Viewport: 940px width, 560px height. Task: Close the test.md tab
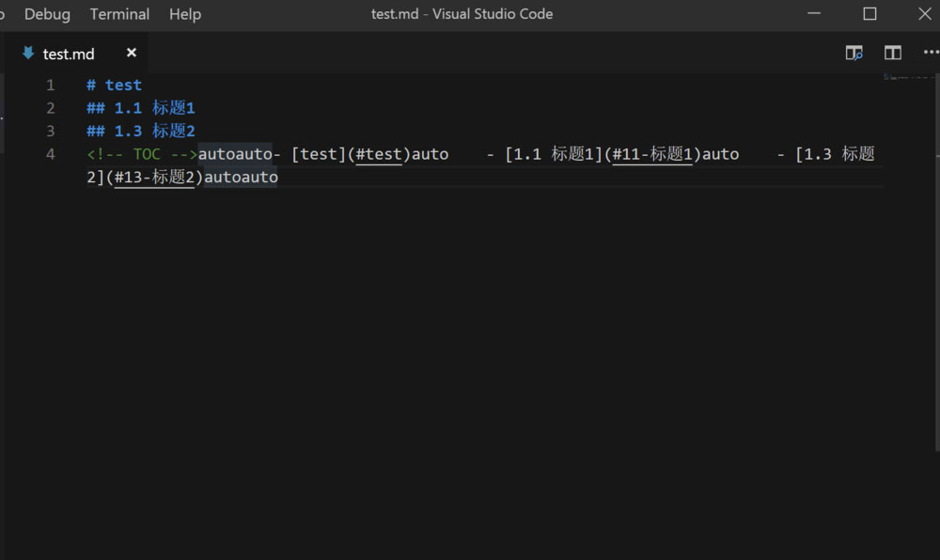pos(131,54)
